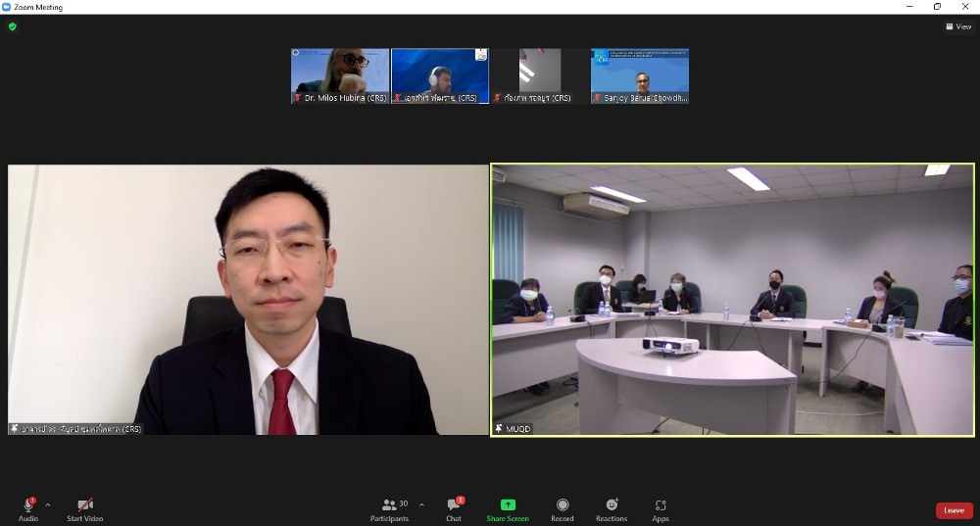980x526 pixels.
Task: Open the View layout menu
Action: click(957, 26)
